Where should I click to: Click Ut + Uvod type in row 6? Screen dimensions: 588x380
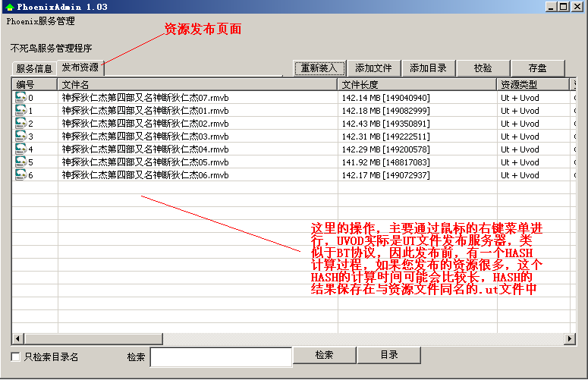[x=520, y=175]
